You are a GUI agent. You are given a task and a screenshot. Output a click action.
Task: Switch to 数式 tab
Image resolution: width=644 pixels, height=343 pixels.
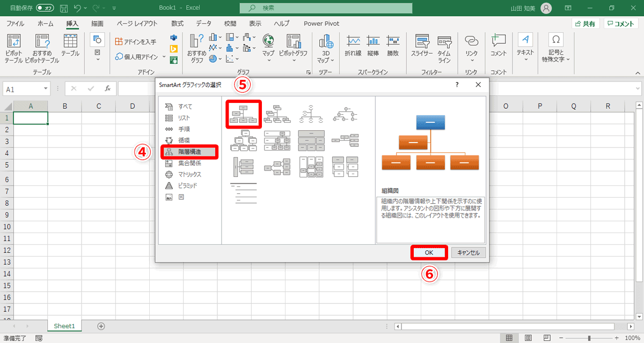pyautogui.click(x=177, y=24)
